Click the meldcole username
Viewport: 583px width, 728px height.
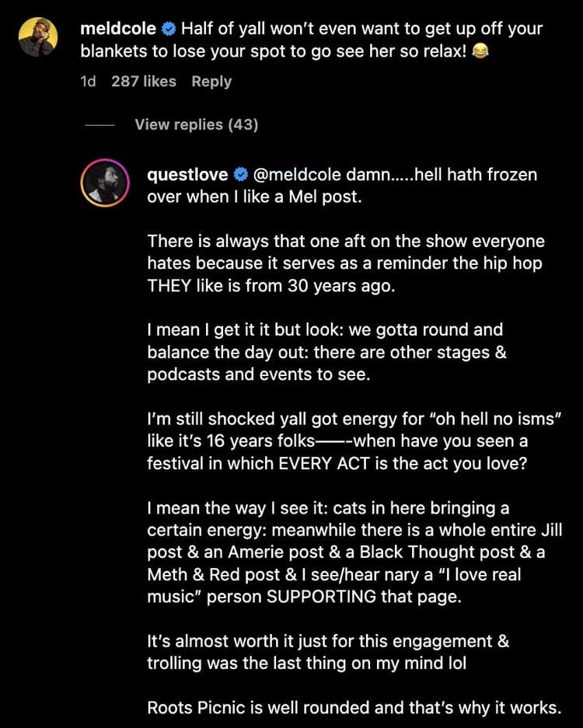tap(118, 30)
